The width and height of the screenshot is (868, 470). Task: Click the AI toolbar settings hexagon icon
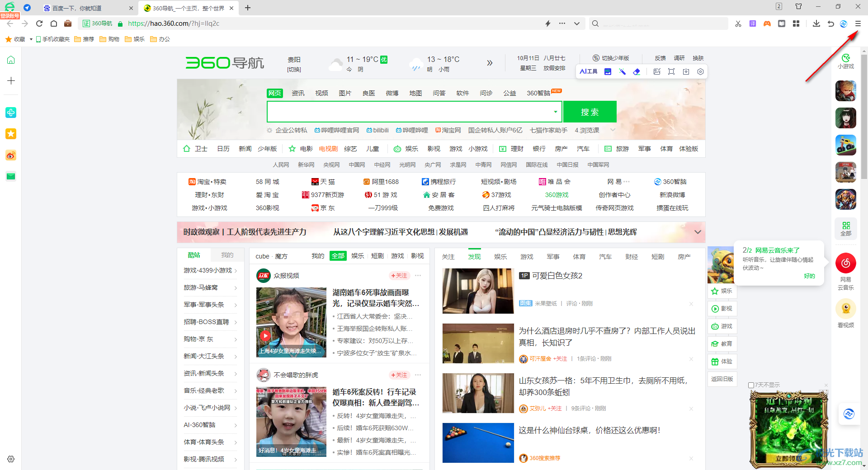[x=700, y=71]
